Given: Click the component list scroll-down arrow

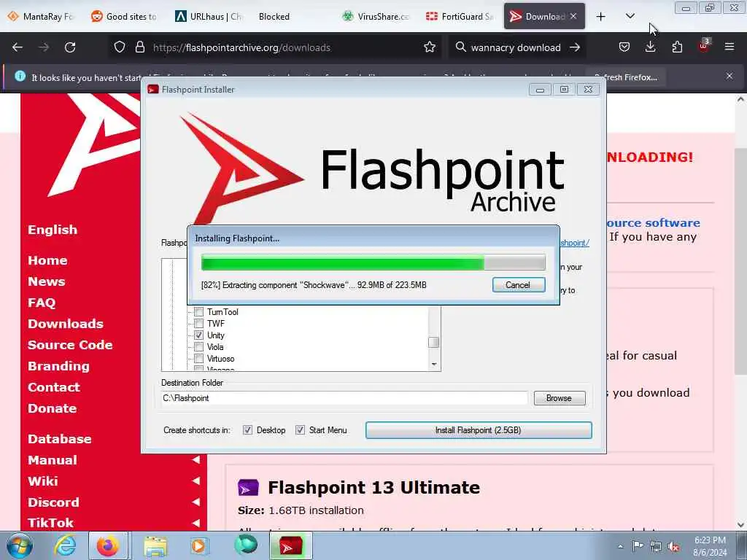Looking at the screenshot, I should pos(433,365).
